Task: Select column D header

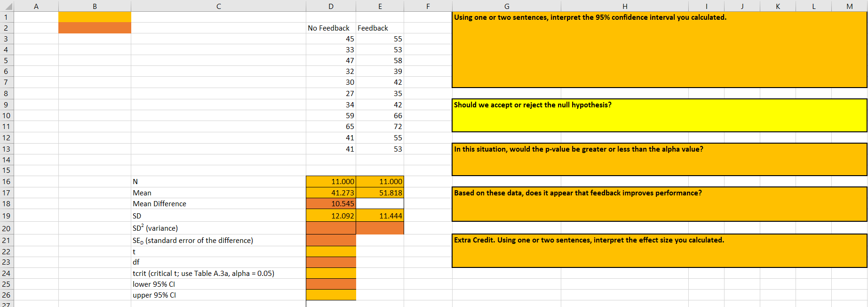Action: click(331, 6)
